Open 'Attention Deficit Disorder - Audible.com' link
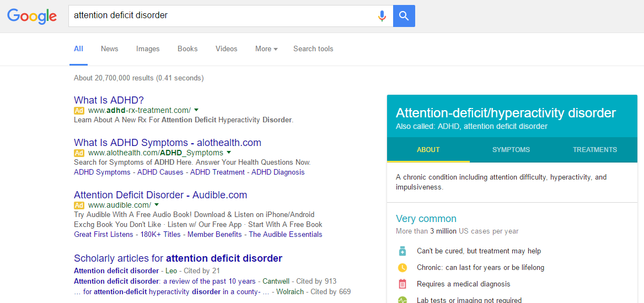The height and width of the screenshot is (303, 644). (x=160, y=194)
